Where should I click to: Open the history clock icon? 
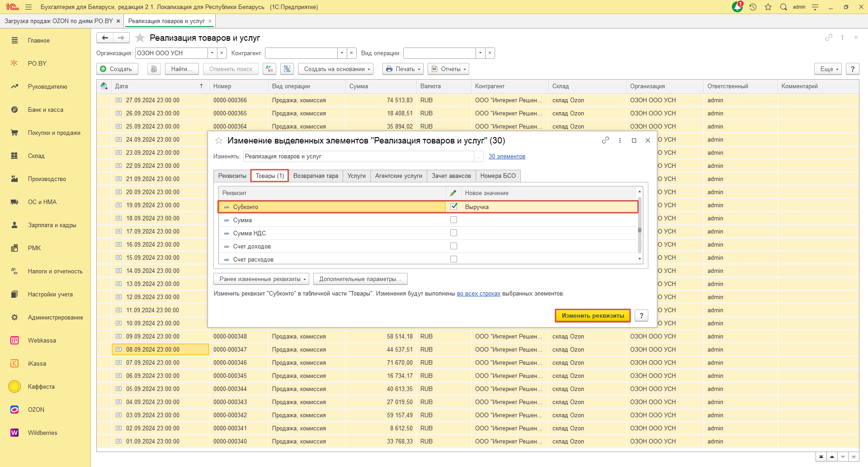click(753, 7)
